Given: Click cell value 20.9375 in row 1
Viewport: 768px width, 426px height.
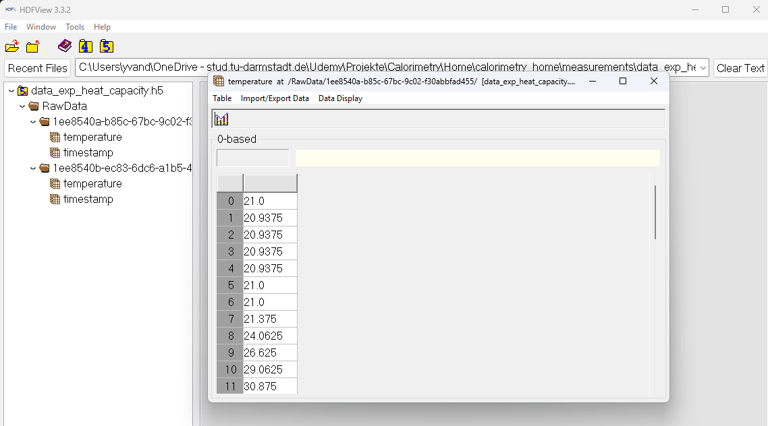Looking at the screenshot, I should [270, 218].
